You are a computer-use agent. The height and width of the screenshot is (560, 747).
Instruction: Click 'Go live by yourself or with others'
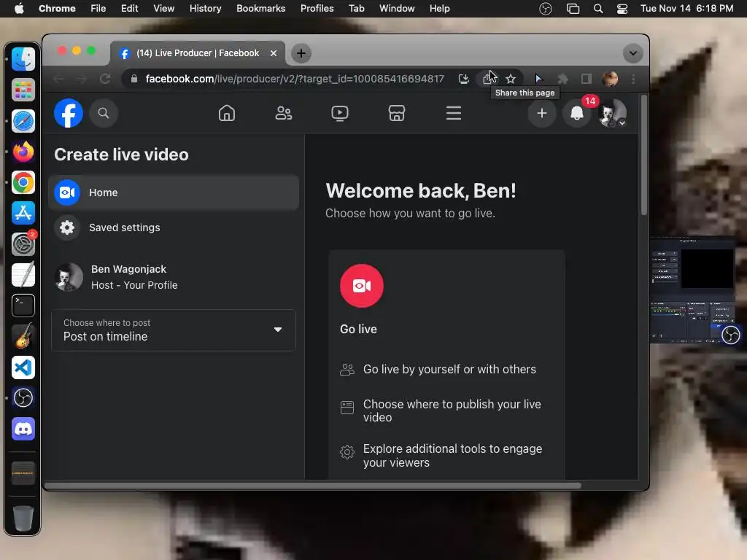(449, 369)
